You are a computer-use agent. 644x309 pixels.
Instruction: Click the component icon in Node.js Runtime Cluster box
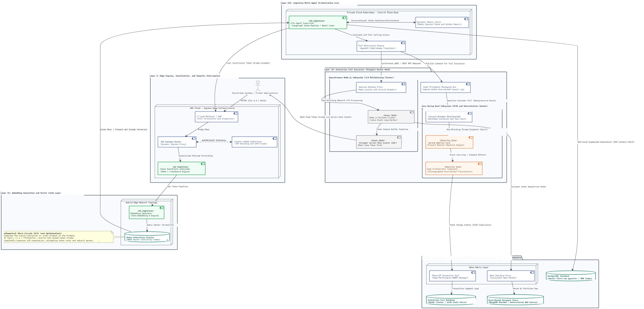(412, 112)
